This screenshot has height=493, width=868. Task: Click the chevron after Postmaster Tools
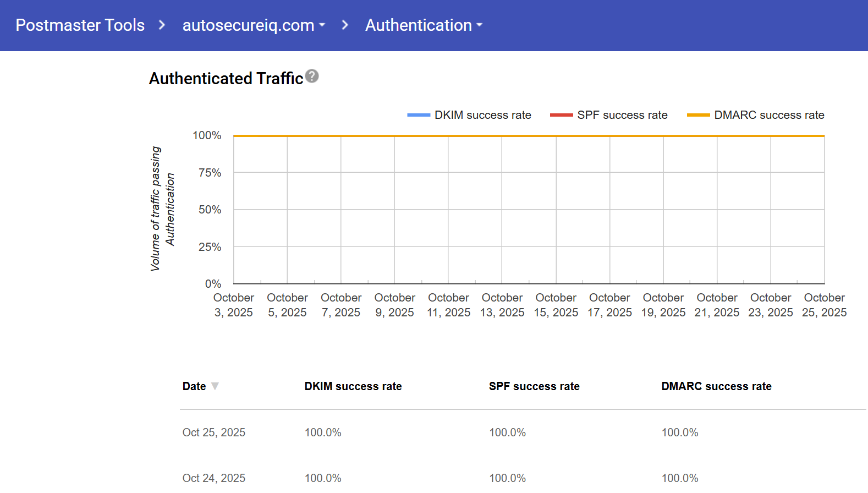pos(162,25)
